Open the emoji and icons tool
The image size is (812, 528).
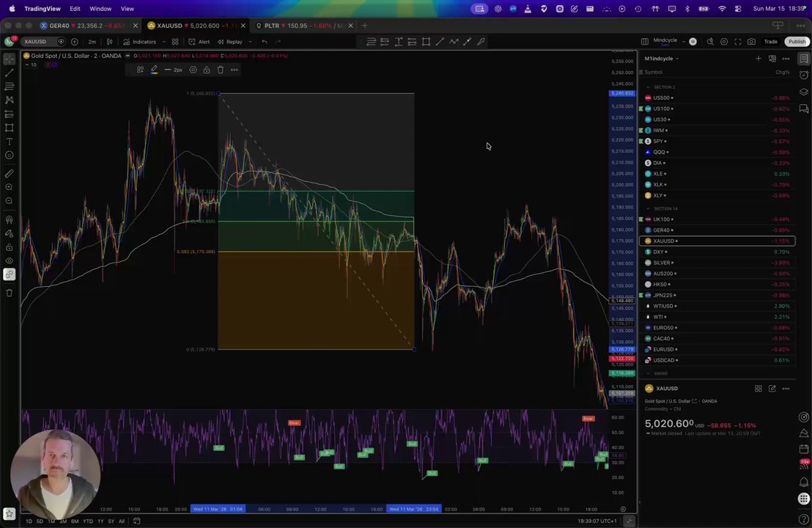(10, 155)
